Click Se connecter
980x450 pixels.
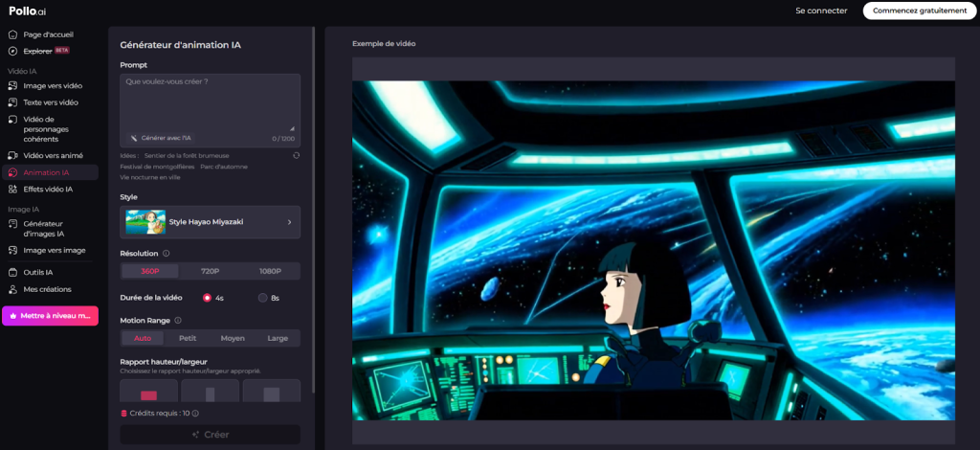click(x=821, y=11)
